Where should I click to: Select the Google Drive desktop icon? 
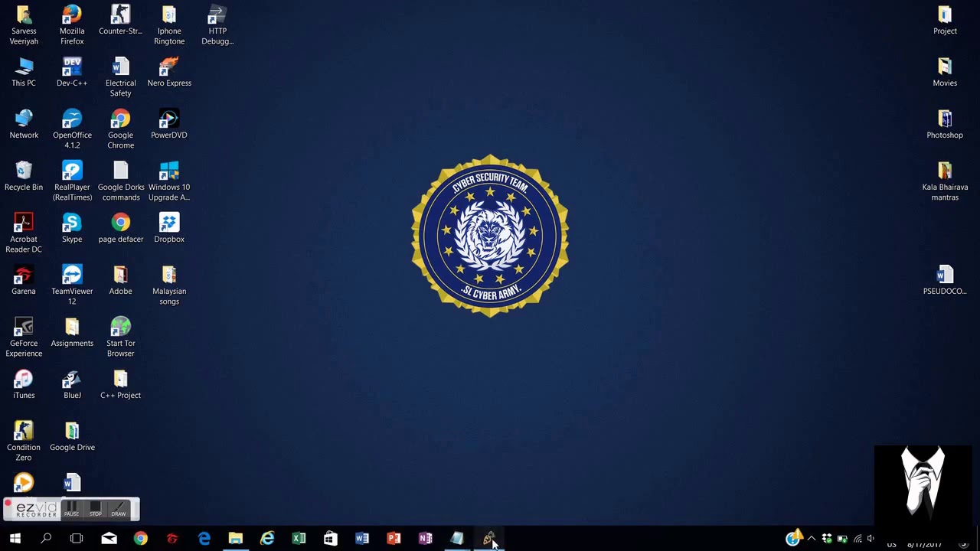pos(72,436)
